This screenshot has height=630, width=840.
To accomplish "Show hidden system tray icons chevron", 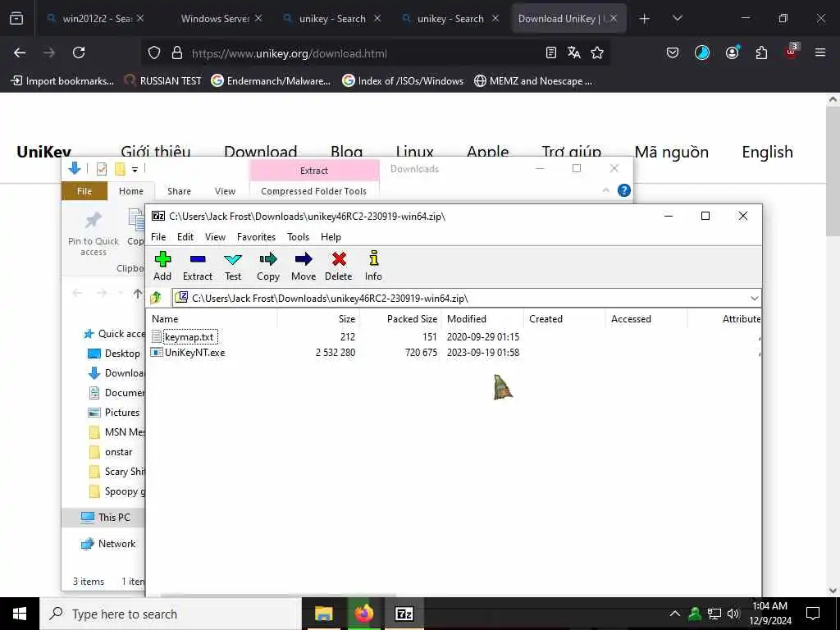I will (675, 614).
